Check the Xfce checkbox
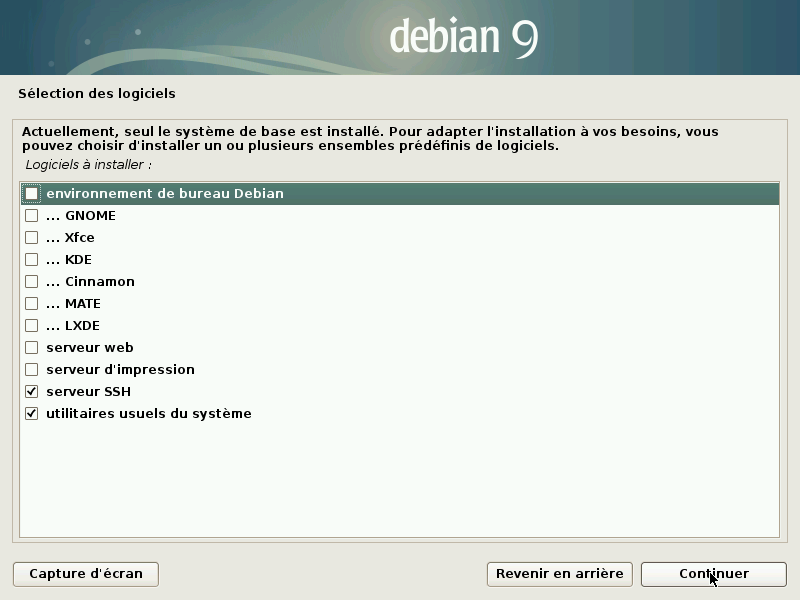 click(x=29, y=237)
